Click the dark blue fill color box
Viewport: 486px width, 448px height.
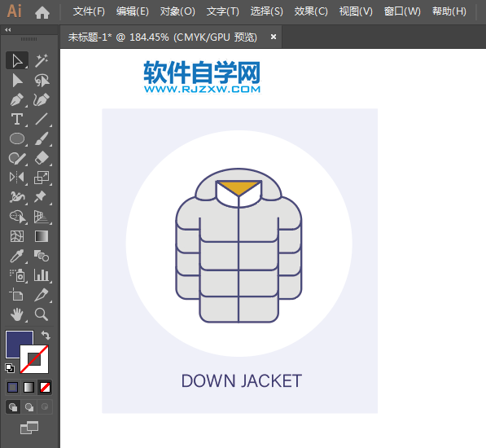[15, 340]
